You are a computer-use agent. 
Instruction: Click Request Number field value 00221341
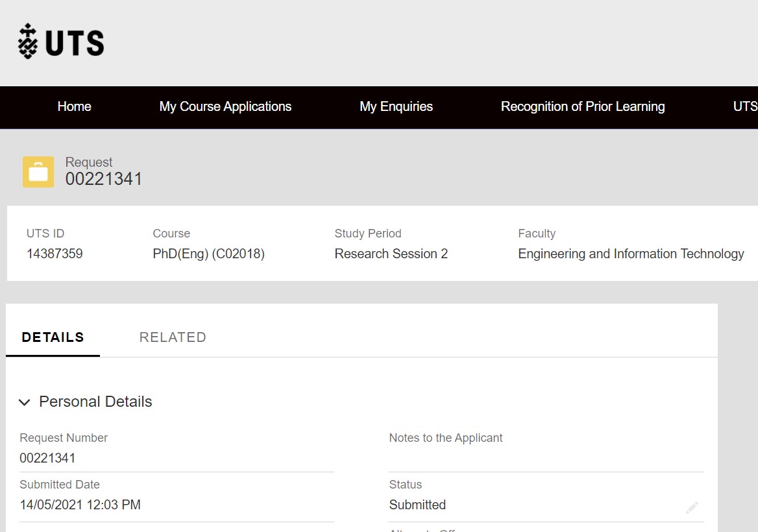[x=47, y=458]
